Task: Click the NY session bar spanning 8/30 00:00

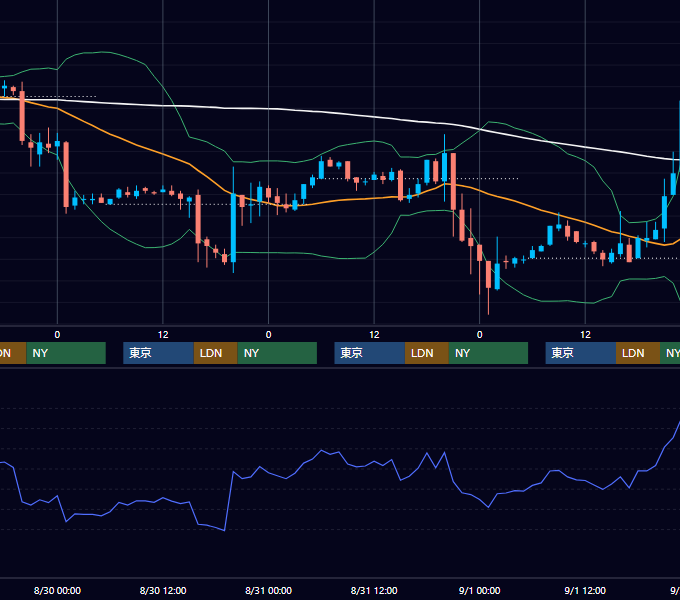Action: 66,353
